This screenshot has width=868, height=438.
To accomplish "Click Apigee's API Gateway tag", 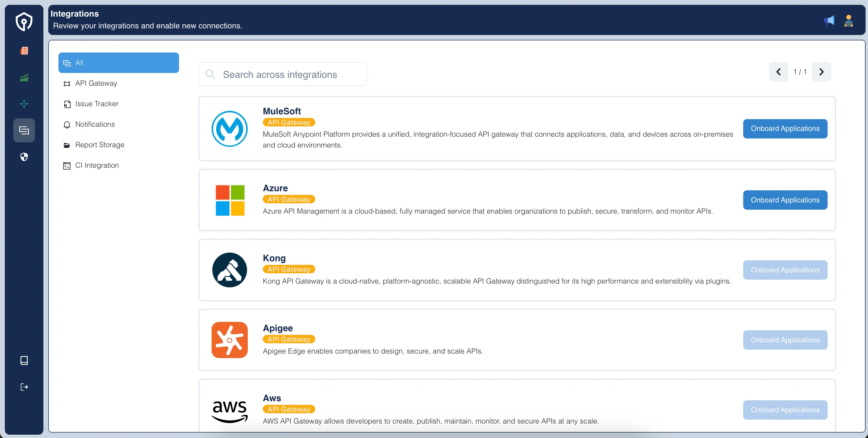I will (x=289, y=339).
